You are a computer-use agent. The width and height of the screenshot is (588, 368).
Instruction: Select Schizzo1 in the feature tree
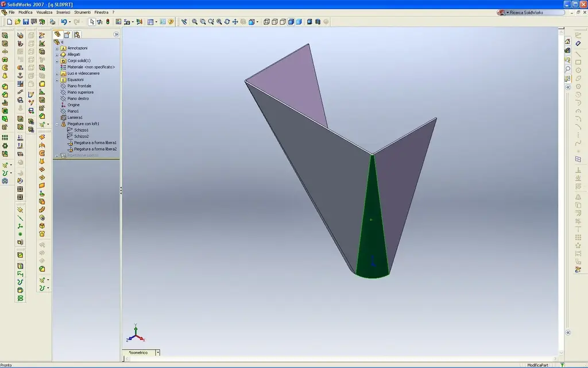click(x=82, y=130)
